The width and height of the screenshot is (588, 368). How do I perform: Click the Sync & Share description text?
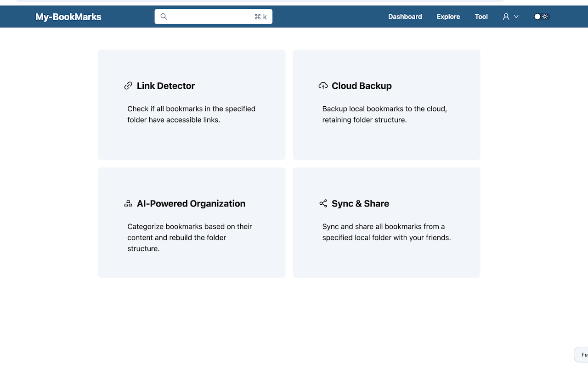click(386, 232)
